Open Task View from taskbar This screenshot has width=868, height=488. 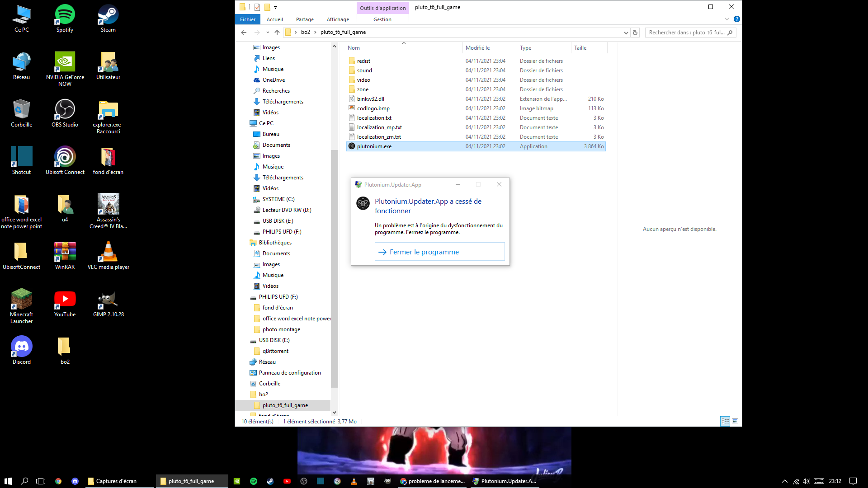coord(41,481)
